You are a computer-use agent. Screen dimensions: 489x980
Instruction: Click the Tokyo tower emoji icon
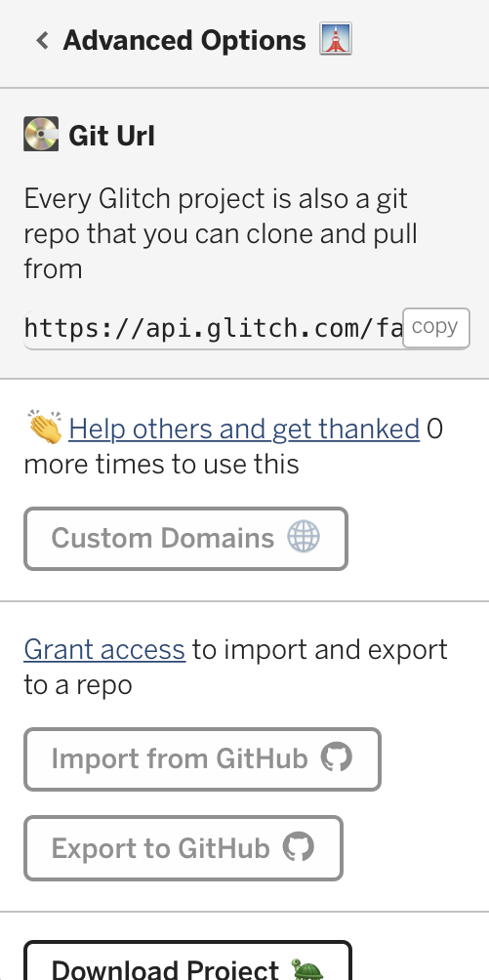336,39
